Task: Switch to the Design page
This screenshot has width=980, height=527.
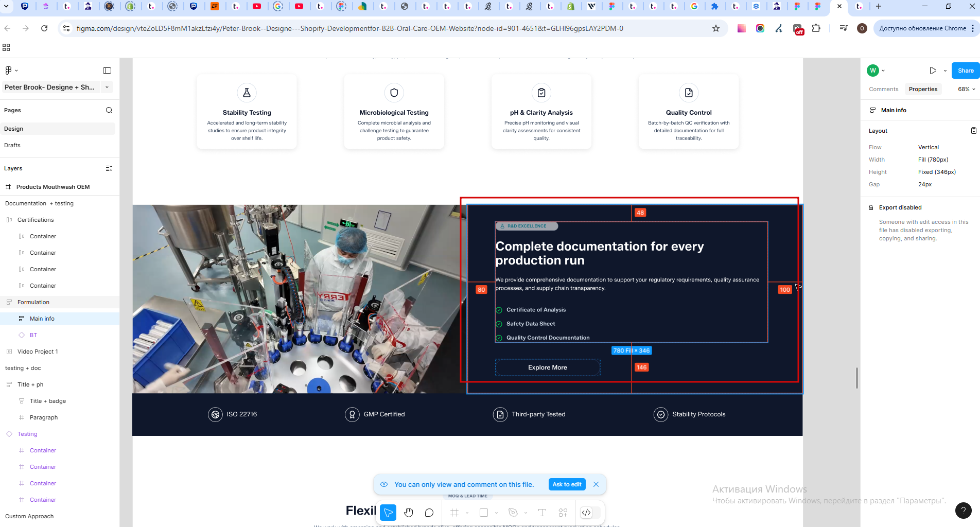Action: [58, 129]
